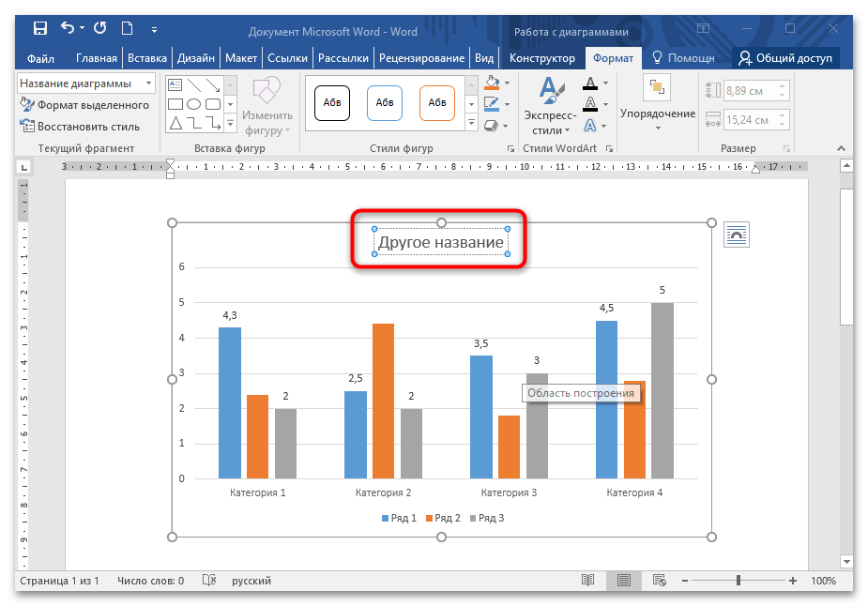Expand the full shapes gallery
Viewport: 868px width, 606px height.
pyautogui.click(x=231, y=123)
